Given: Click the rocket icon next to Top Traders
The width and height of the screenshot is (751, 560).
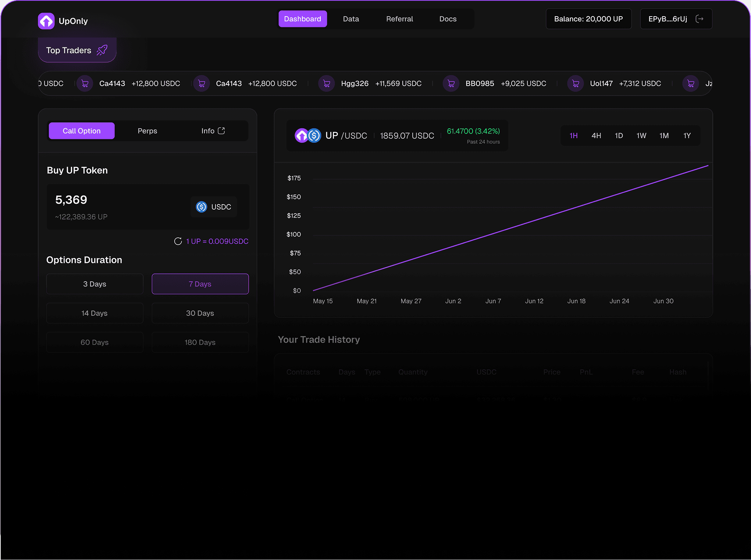Looking at the screenshot, I should point(102,50).
